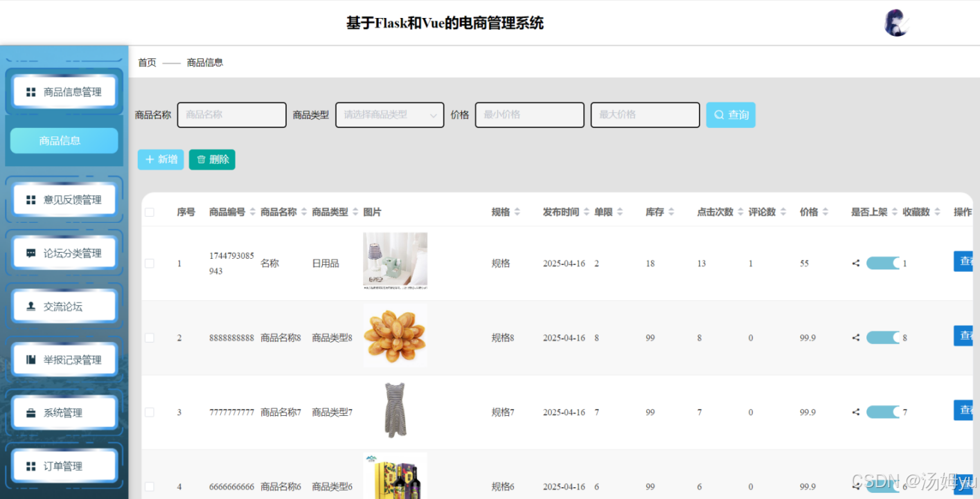Screen dimensions: 980x499
Task: Check the checkbox for row 4
Action: point(150,487)
